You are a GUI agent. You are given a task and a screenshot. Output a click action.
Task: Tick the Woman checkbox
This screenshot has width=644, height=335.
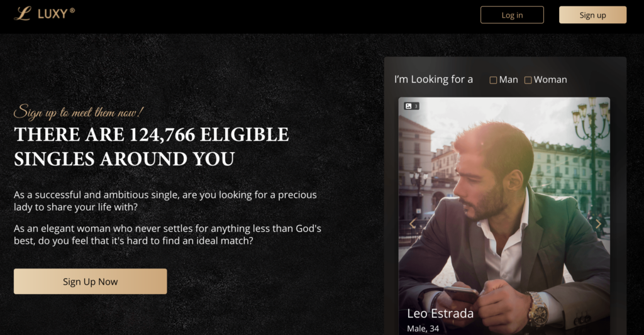point(528,80)
